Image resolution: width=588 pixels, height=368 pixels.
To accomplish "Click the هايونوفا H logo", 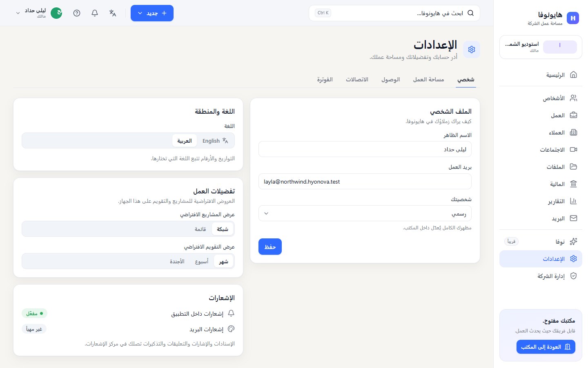I will pos(573,18).
